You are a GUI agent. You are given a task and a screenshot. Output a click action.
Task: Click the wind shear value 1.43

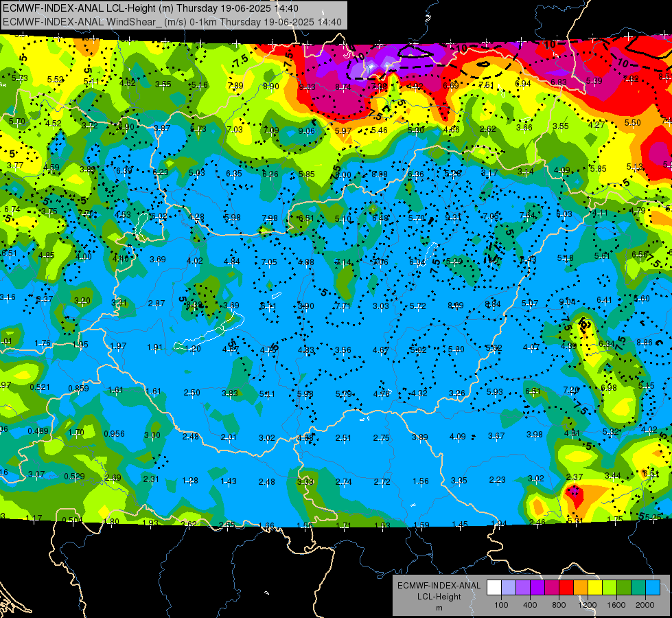click(229, 481)
